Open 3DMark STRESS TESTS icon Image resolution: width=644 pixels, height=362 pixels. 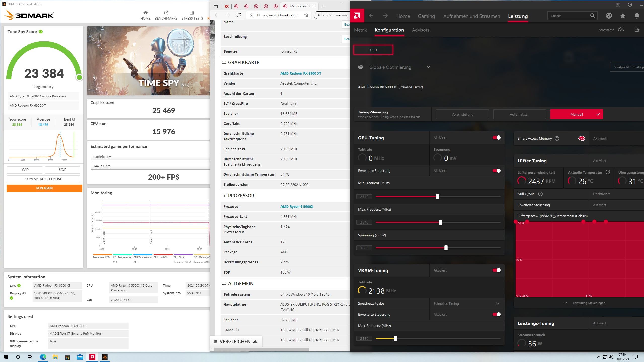pos(192,13)
